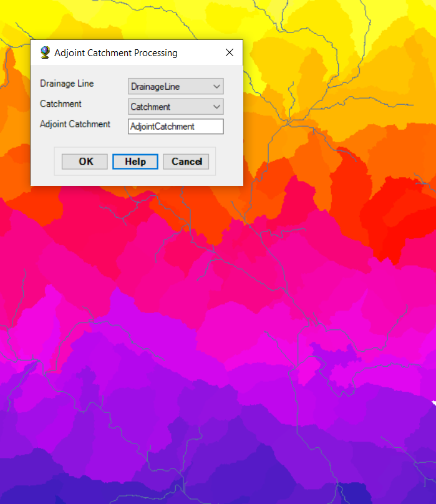Viewport: 436px width, 504px height.
Task: Click the dialog title bar text
Action: pos(116,53)
